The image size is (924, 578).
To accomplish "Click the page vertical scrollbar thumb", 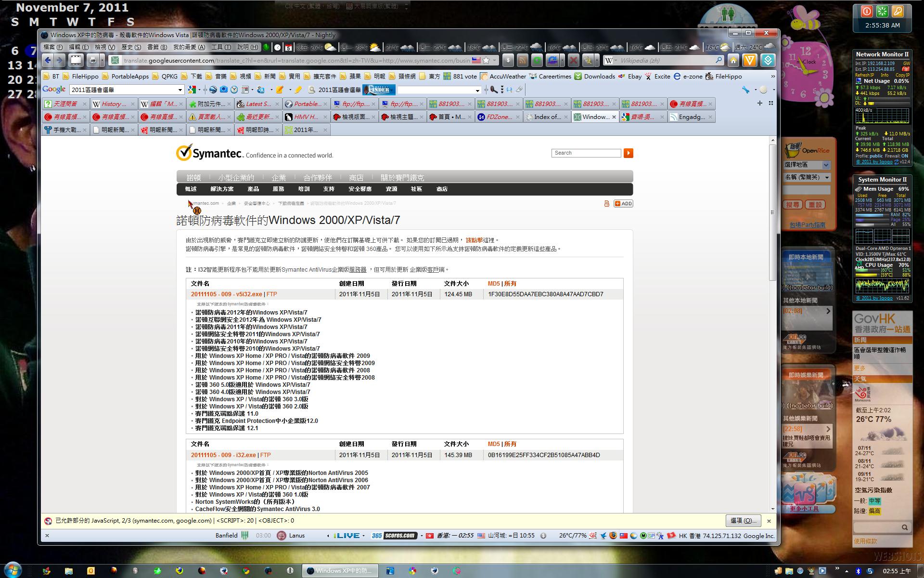I will tap(772, 212).
